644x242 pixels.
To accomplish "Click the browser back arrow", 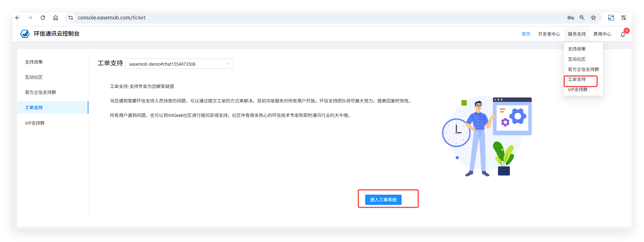I will [x=17, y=18].
